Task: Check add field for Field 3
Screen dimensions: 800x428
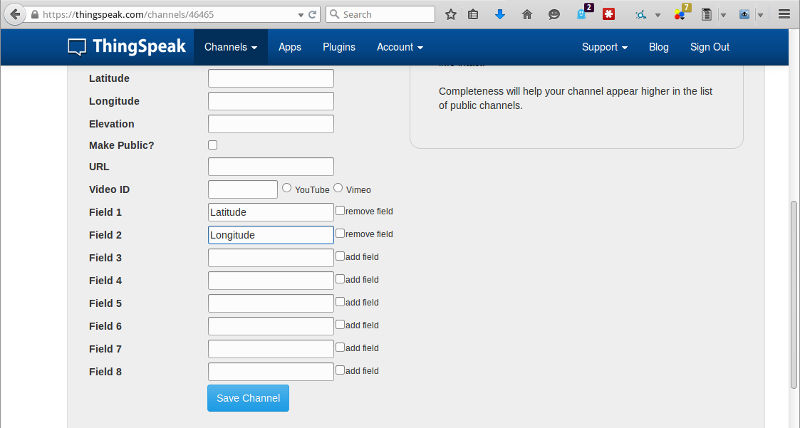Action: click(x=340, y=256)
